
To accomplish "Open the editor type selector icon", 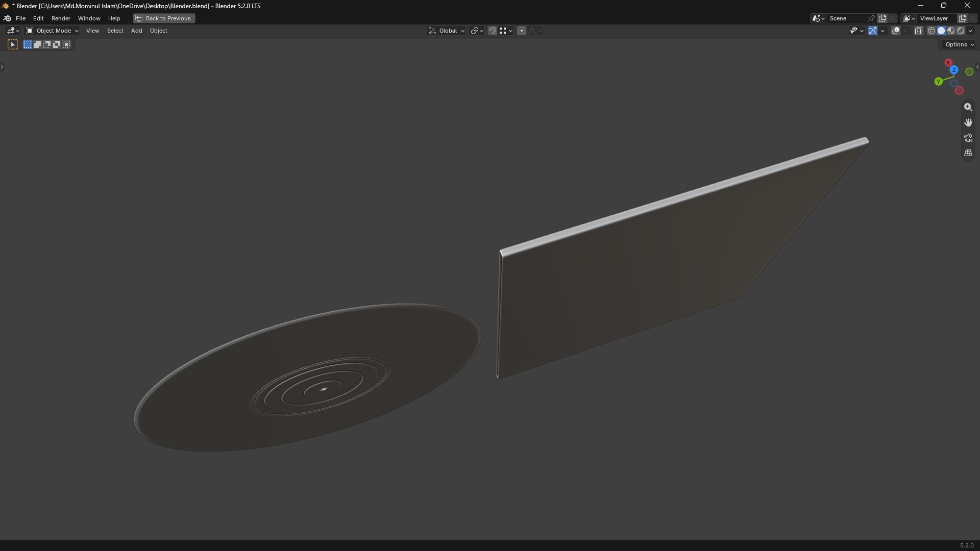I will tap(13, 31).
